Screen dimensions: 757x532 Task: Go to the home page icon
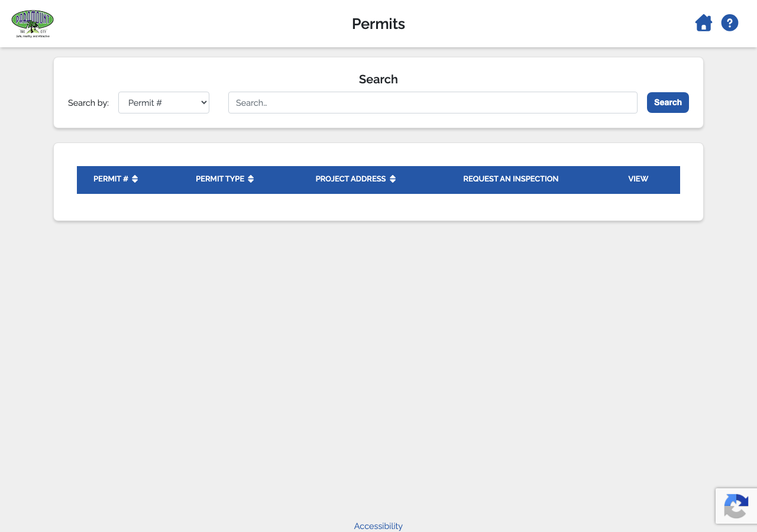[703, 23]
